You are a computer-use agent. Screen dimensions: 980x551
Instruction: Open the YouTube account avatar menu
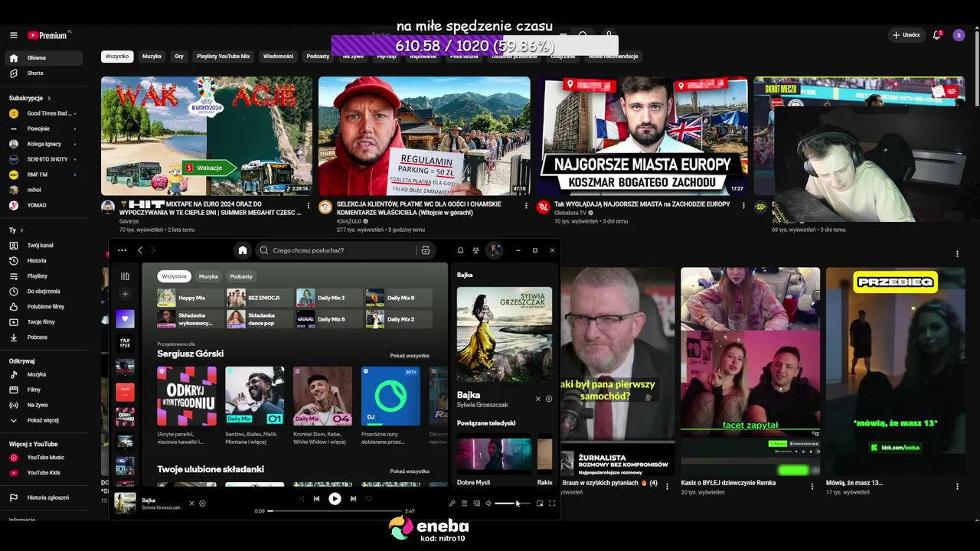tap(959, 35)
